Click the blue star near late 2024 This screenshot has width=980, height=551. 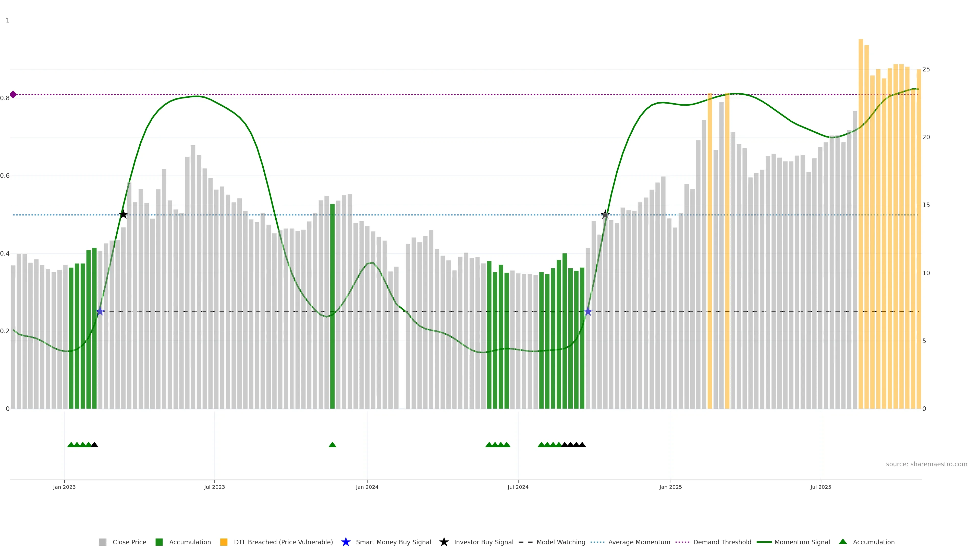(x=588, y=311)
